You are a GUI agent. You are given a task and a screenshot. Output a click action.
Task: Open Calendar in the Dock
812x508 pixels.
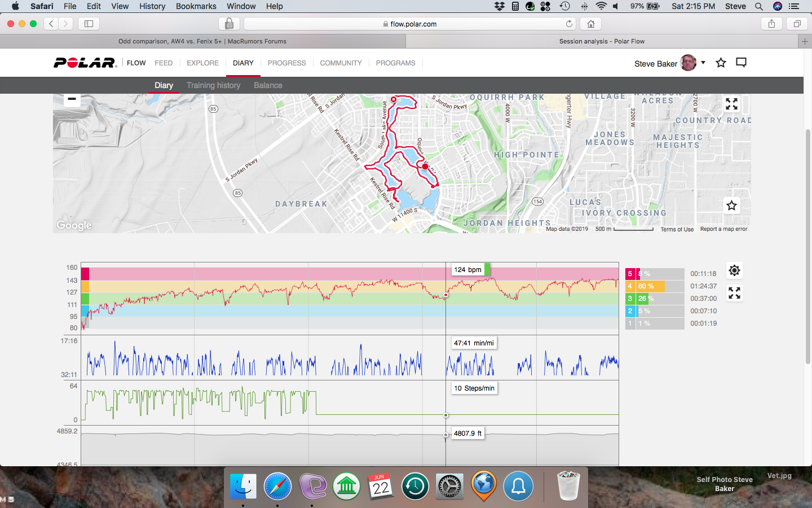tap(381, 485)
